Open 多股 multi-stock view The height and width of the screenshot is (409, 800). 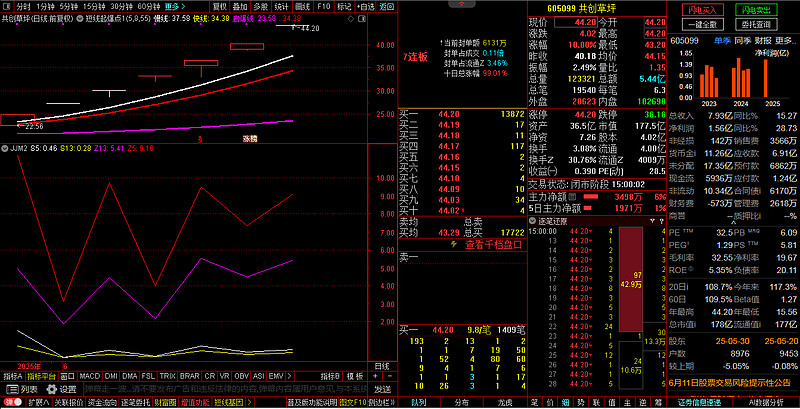[260, 7]
